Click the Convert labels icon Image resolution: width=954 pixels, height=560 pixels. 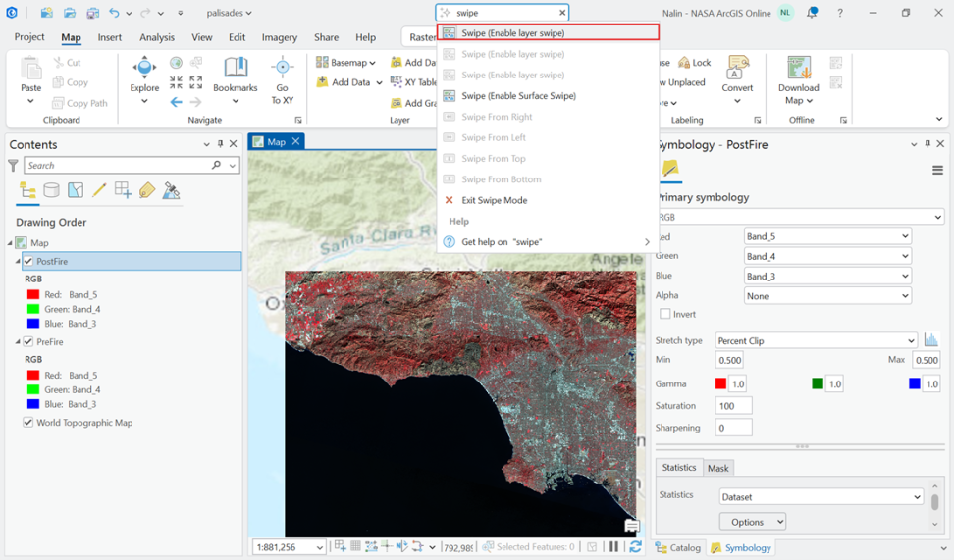737,67
